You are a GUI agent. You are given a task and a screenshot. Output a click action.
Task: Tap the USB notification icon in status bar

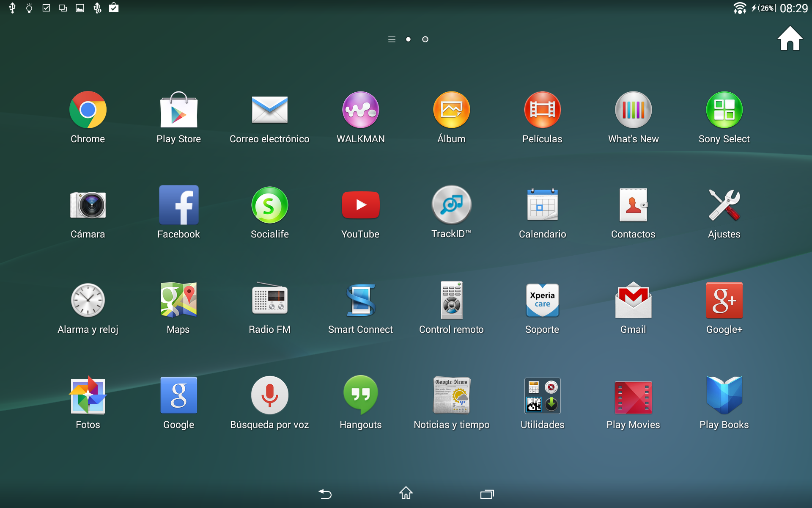(x=12, y=8)
